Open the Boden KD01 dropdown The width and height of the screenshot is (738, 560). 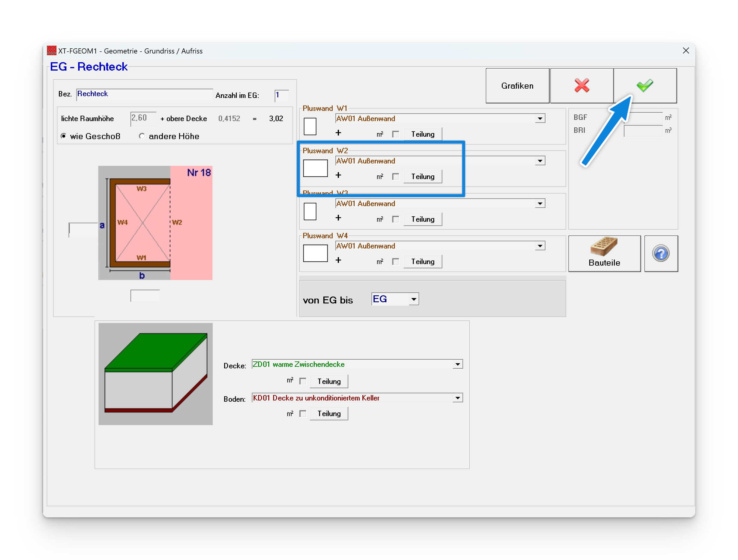(457, 398)
